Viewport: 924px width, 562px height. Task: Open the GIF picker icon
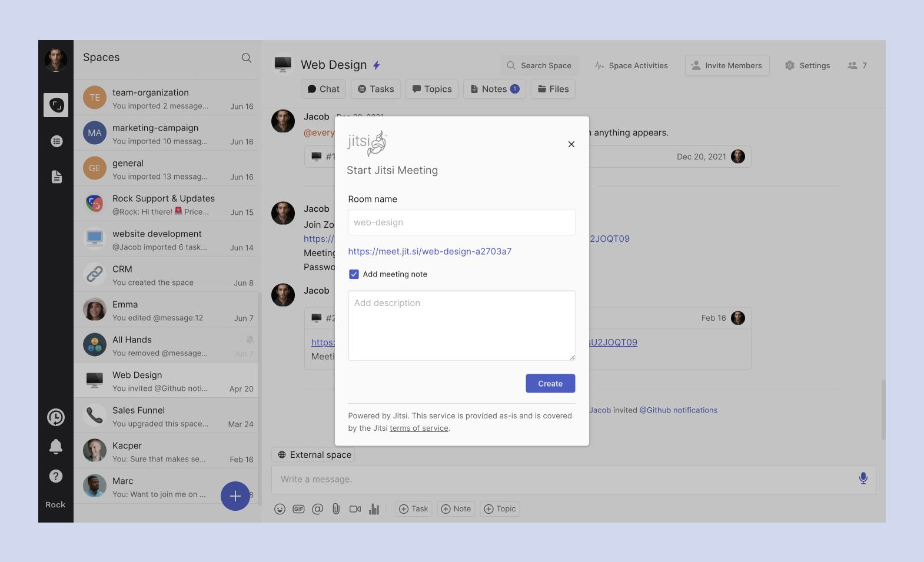298,509
